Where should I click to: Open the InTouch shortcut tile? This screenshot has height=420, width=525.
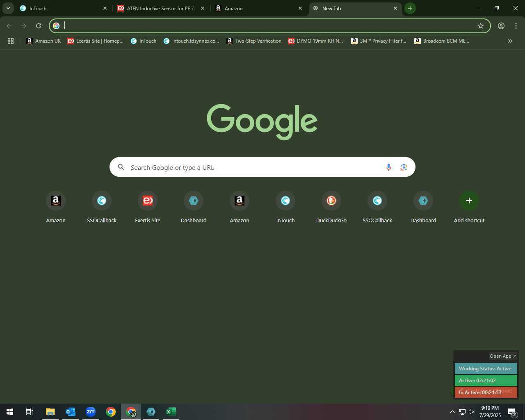(x=285, y=208)
